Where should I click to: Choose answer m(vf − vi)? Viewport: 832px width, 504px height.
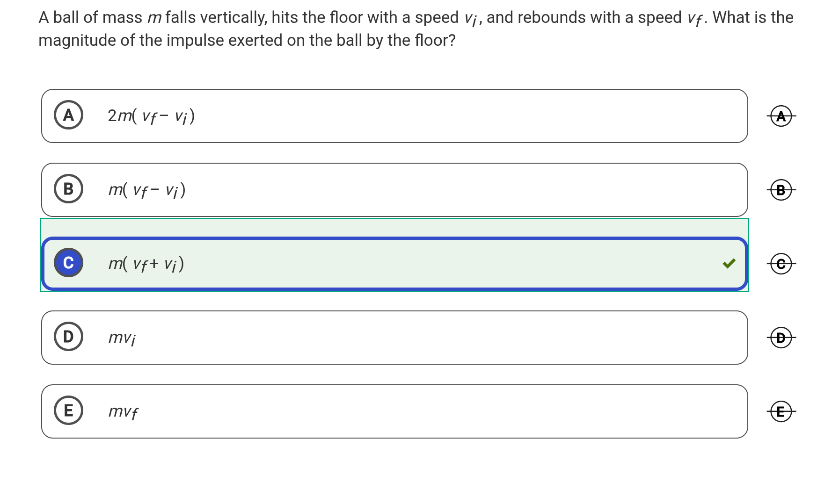click(147, 190)
